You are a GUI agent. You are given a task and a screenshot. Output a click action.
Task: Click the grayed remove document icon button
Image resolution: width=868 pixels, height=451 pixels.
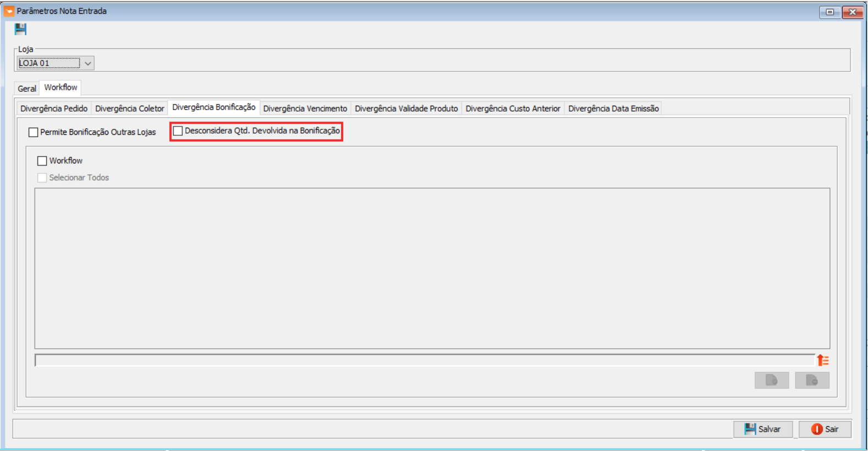coord(811,380)
